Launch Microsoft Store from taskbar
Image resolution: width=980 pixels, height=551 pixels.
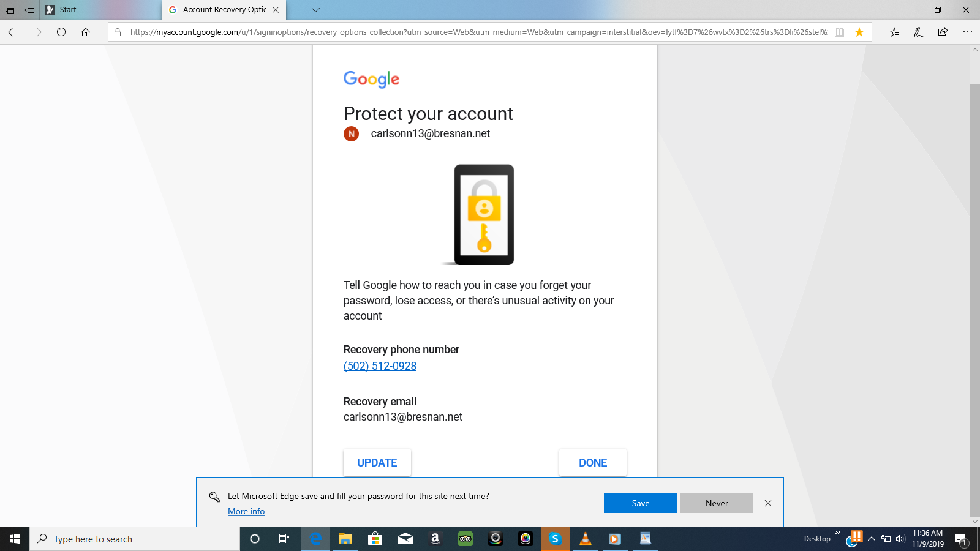[x=375, y=539]
